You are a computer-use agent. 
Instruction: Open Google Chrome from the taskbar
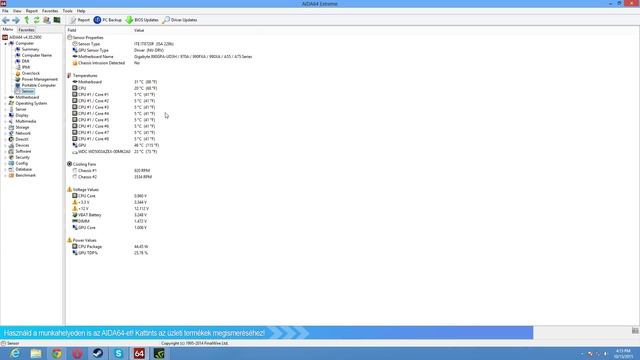[57, 353]
